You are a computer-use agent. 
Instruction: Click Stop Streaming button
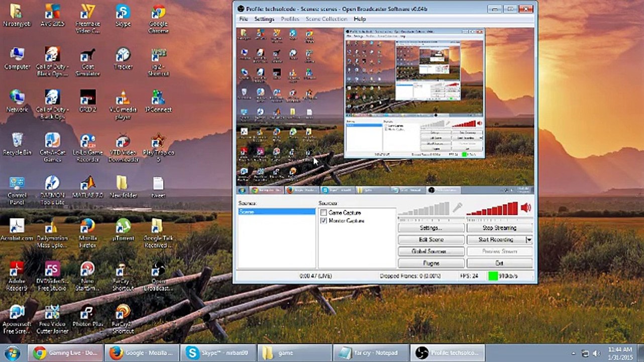(x=499, y=228)
